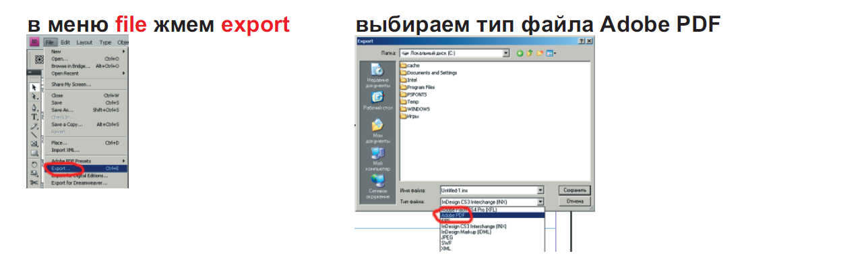Click the InDesign ID application icon
The image size is (868, 266).
[x=34, y=42]
